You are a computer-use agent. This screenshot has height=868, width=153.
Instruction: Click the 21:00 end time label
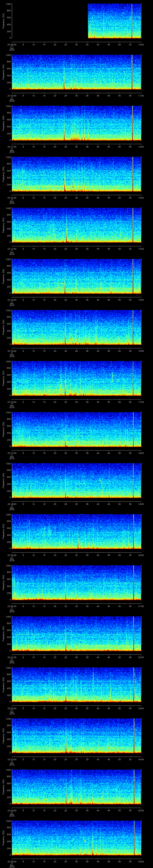coord(141,606)
